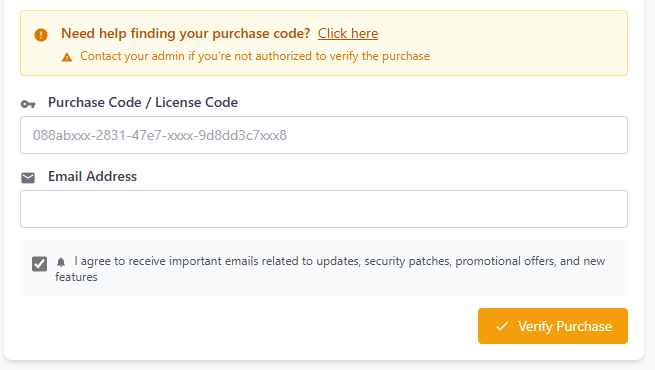The width and height of the screenshot is (655, 370).
Task: Click the envelope icon beside Email Address
Action: point(28,178)
